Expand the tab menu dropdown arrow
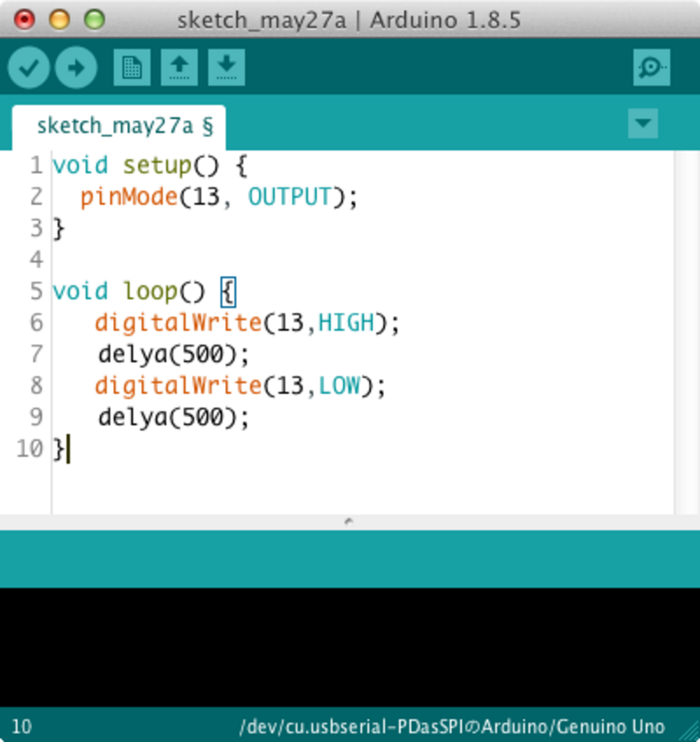The width and height of the screenshot is (700, 742). [x=643, y=123]
